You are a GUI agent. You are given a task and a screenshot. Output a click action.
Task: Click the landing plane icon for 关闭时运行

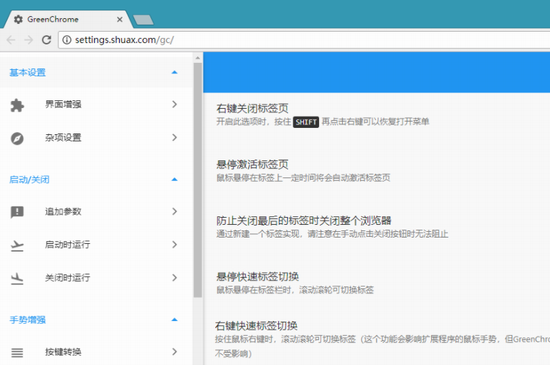tap(17, 279)
